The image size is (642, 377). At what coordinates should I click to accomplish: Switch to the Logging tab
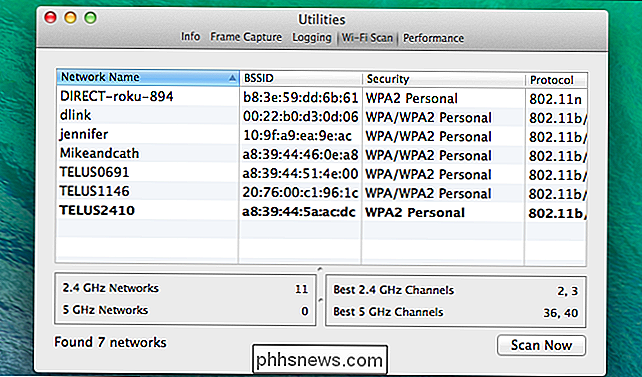312,38
